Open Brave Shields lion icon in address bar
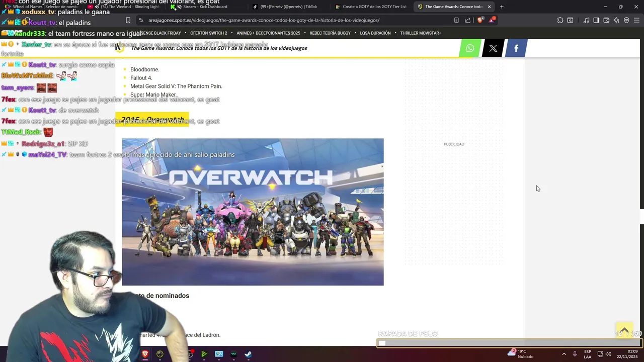The width and height of the screenshot is (644, 362). 480,20
